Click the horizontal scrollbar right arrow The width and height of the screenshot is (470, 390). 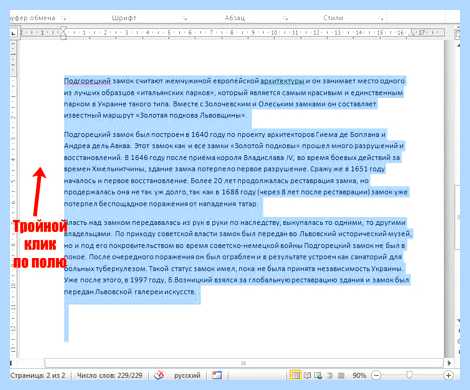click(449, 363)
